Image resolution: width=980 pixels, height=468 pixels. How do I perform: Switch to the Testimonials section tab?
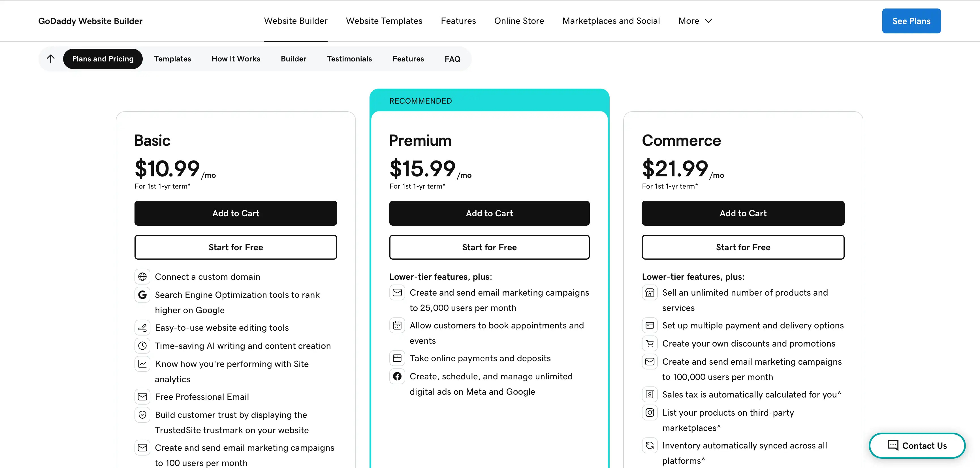pos(349,59)
